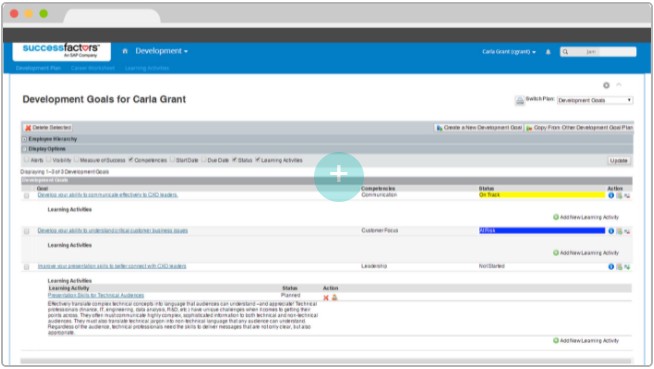
Task: Enable the Start Date checkbox
Action: pos(172,160)
